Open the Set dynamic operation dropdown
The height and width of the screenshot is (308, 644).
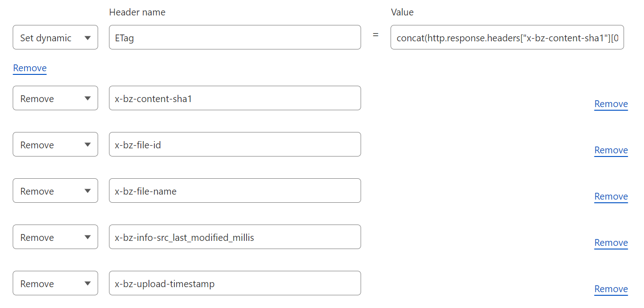pos(55,38)
